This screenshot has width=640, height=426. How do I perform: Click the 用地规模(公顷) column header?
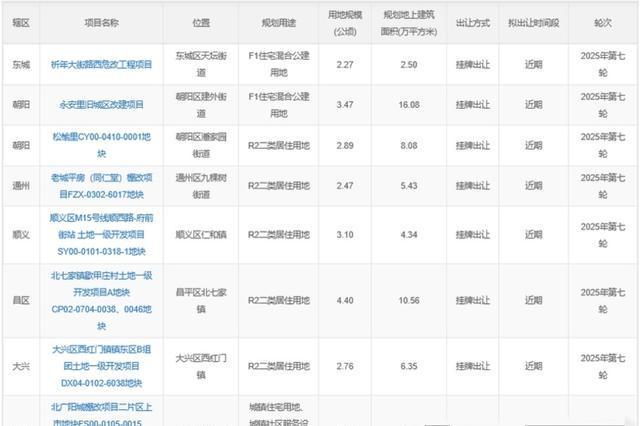345,21
